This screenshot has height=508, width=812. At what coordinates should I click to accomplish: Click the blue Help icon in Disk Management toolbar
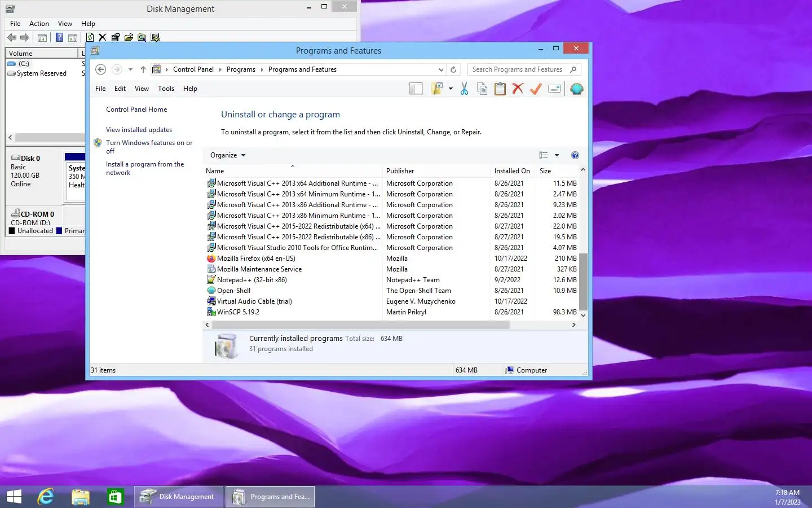pyautogui.click(x=59, y=37)
